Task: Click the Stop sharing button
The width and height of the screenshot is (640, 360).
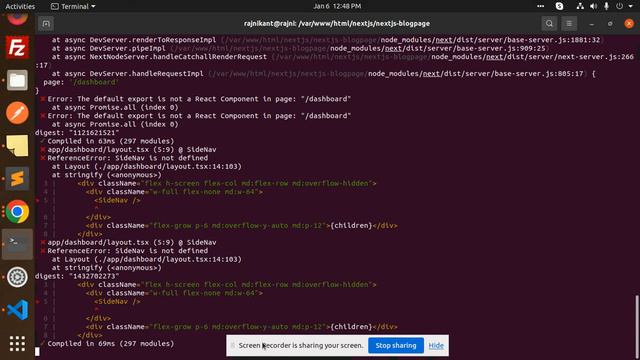Action: [x=396, y=345]
